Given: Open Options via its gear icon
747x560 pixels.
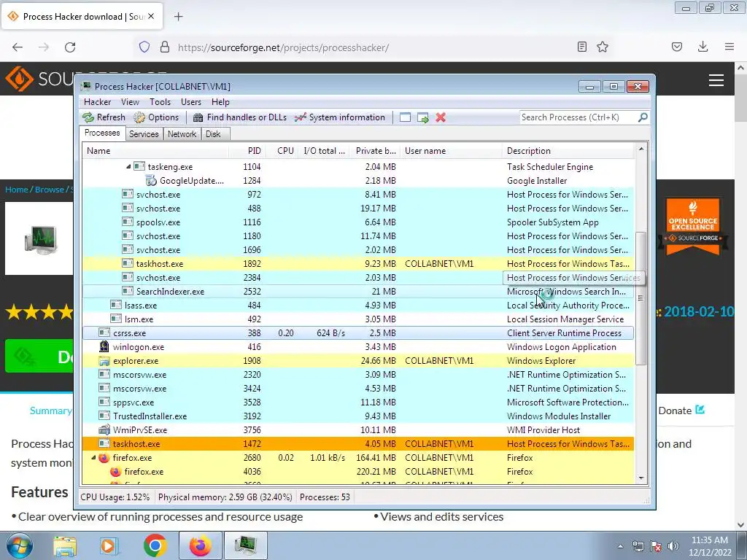Looking at the screenshot, I should click(139, 117).
